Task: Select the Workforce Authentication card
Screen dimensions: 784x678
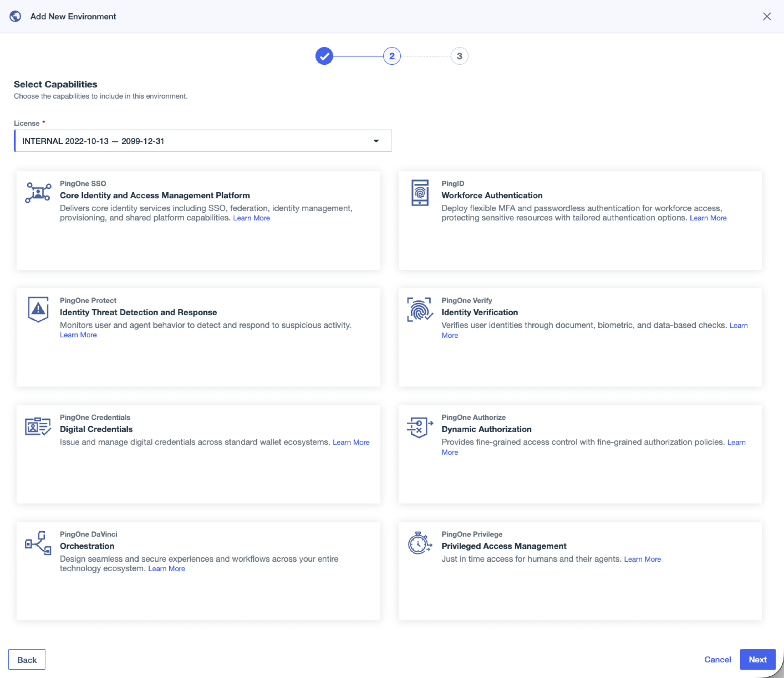Action: [x=580, y=220]
